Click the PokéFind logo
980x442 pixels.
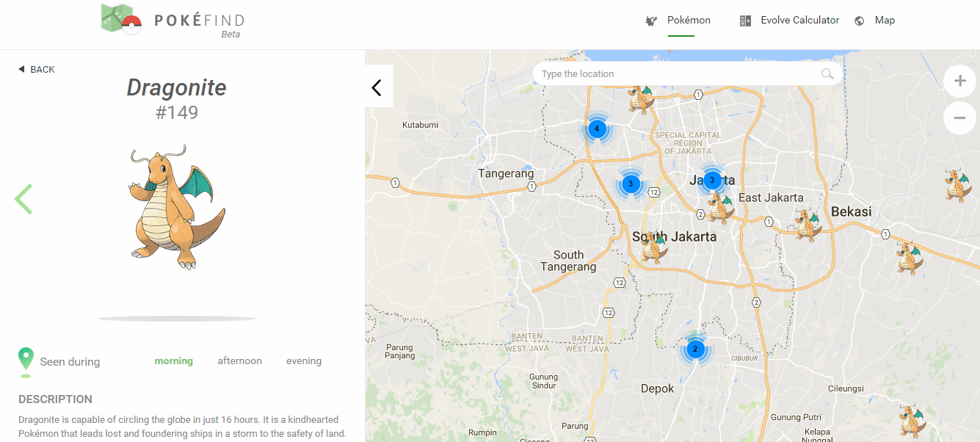(172, 20)
